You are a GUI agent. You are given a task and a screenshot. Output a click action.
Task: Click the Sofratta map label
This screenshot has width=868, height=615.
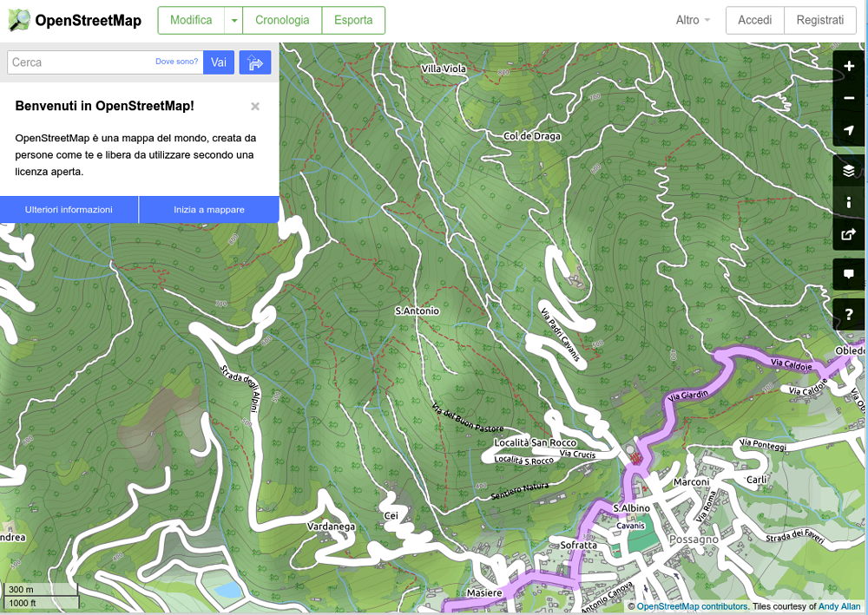pos(578,545)
